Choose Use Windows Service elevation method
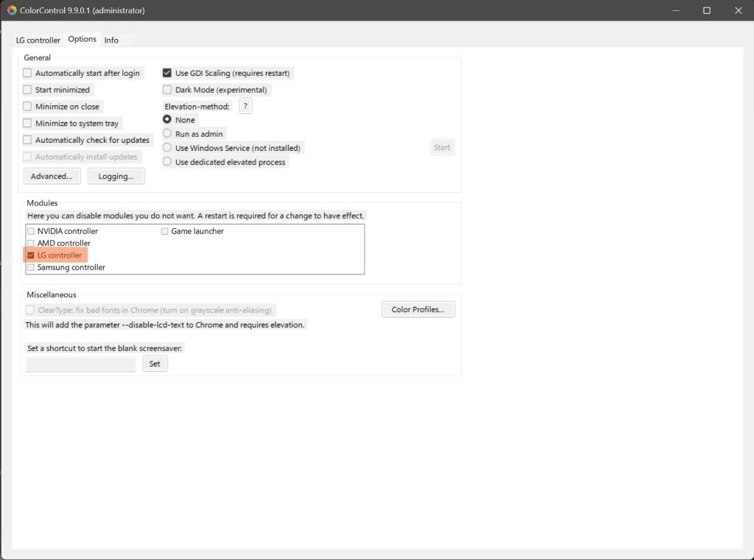The height and width of the screenshot is (560, 754). click(x=168, y=148)
